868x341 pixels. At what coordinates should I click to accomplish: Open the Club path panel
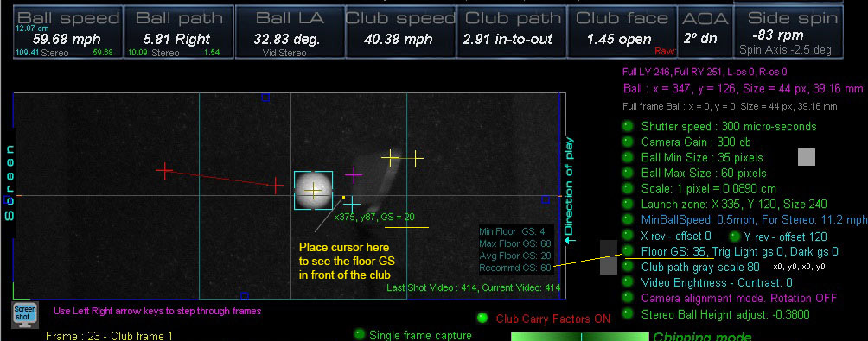point(513,32)
